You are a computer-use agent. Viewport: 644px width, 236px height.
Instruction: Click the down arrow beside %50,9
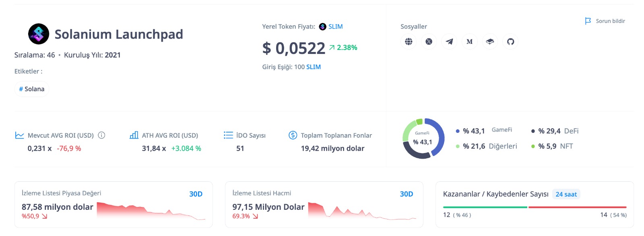pos(44,216)
